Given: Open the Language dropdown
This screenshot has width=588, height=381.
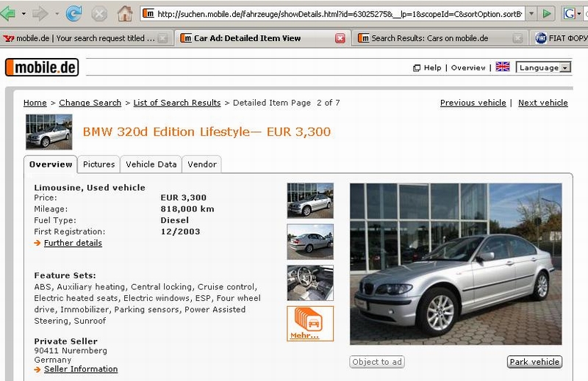Looking at the screenshot, I should (x=544, y=68).
